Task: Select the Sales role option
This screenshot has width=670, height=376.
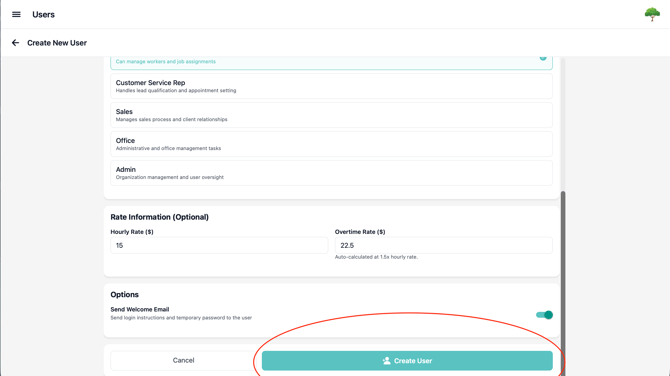Action: coord(331,115)
